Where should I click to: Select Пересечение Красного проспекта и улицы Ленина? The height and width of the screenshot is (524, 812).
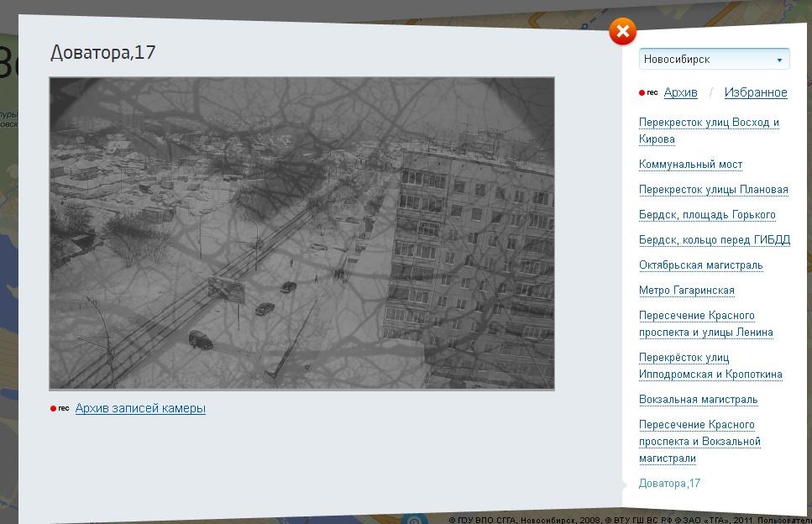click(x=706, y=323)
